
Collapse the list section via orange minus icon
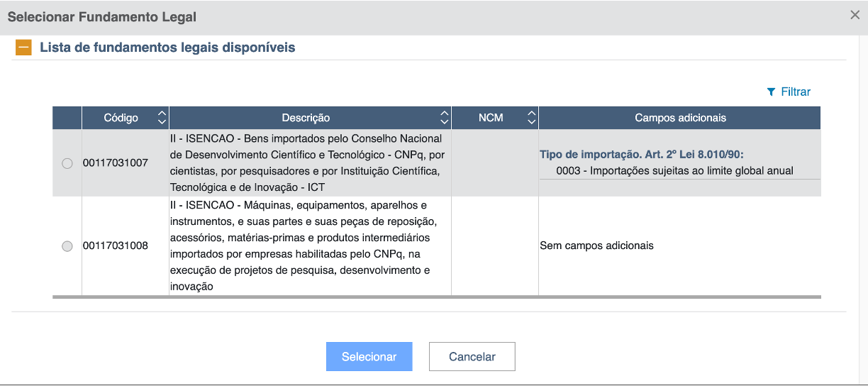pos(23,48)
